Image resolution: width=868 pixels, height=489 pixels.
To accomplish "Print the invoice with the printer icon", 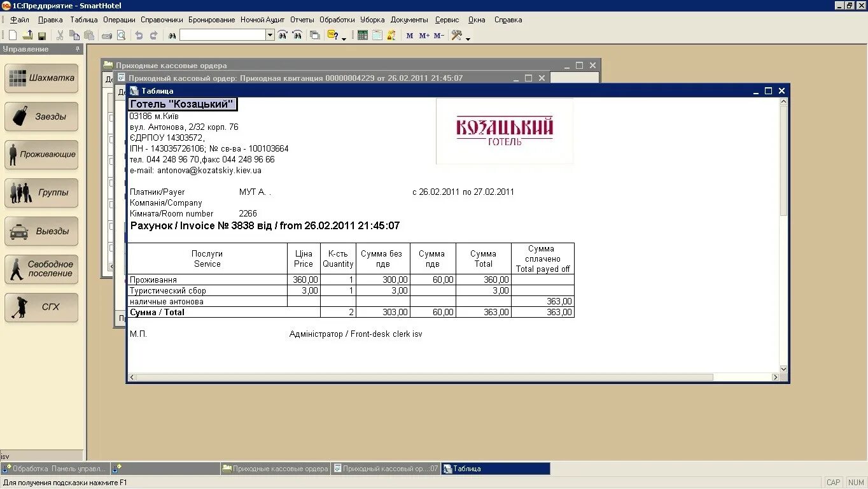I will [107, 36].
